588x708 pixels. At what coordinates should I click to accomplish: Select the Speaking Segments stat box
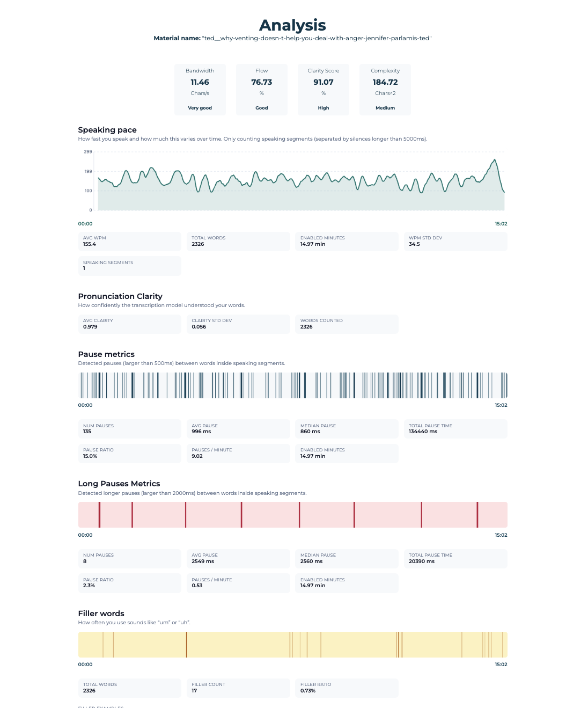coord(129,266)
